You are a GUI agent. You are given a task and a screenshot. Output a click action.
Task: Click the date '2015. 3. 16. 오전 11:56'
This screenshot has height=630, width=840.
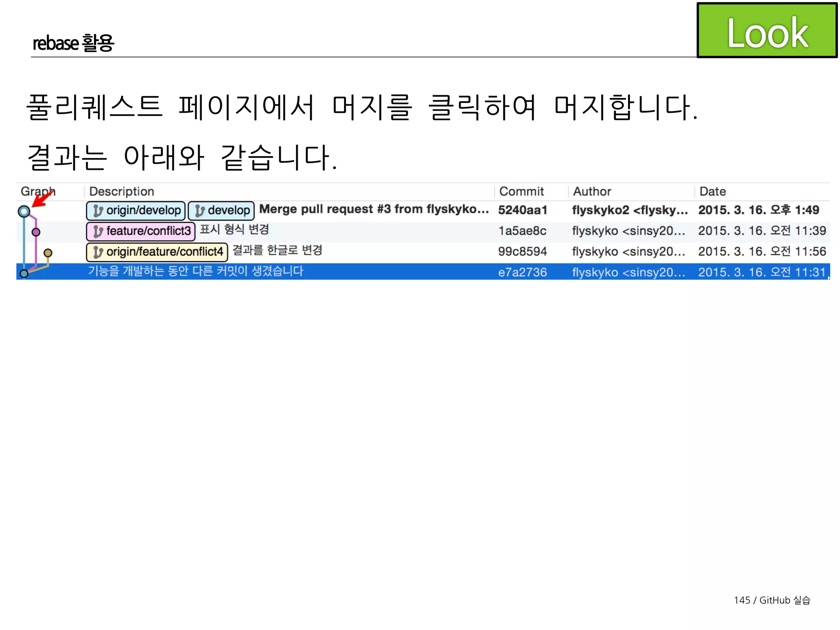coord(762,251)
